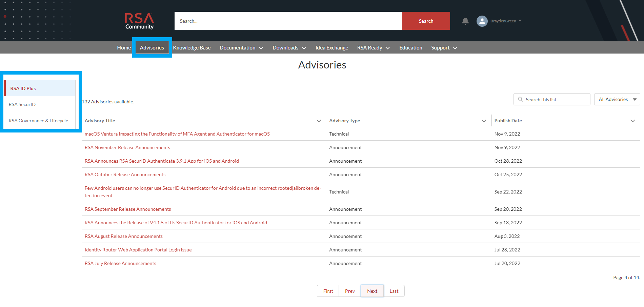Open the Advisory Type column chevron
This screenshot has width=644, height=307.
tap(484, 121)
